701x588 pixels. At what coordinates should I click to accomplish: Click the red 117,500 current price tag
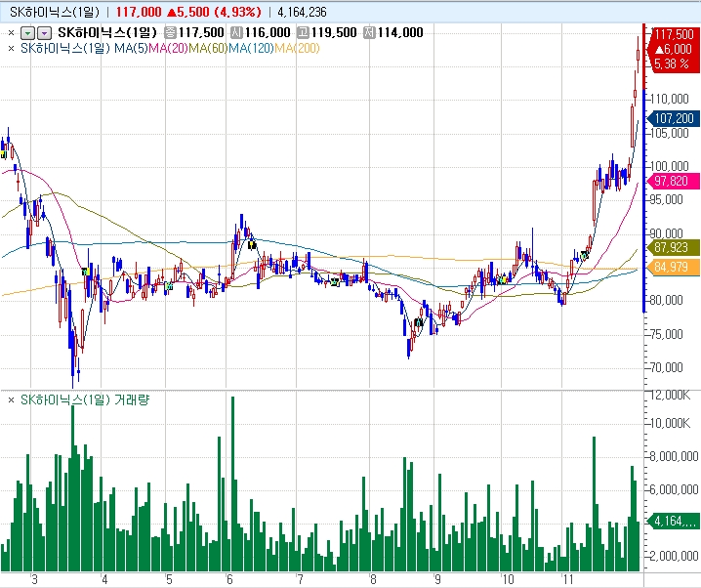673,34
